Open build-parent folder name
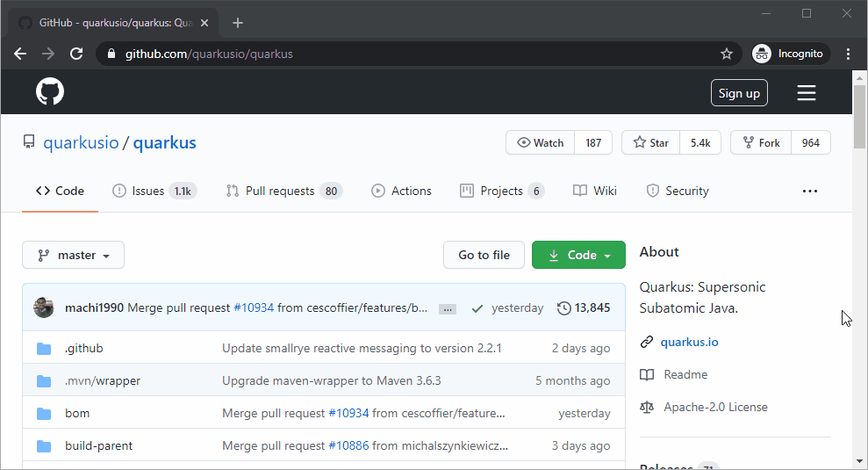This screenshot has width=868, height=470. click(x=98, y=446)
